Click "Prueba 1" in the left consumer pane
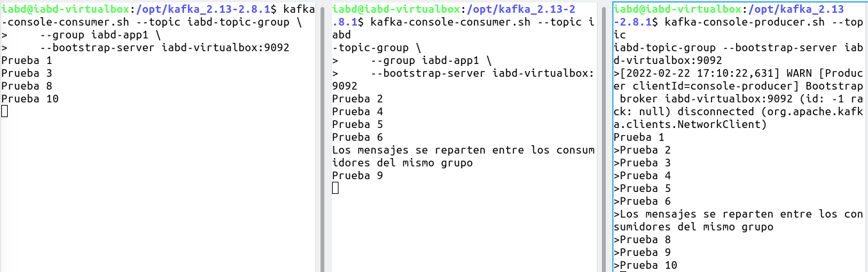This screenshot has height=272, width=868. [26, 60]
